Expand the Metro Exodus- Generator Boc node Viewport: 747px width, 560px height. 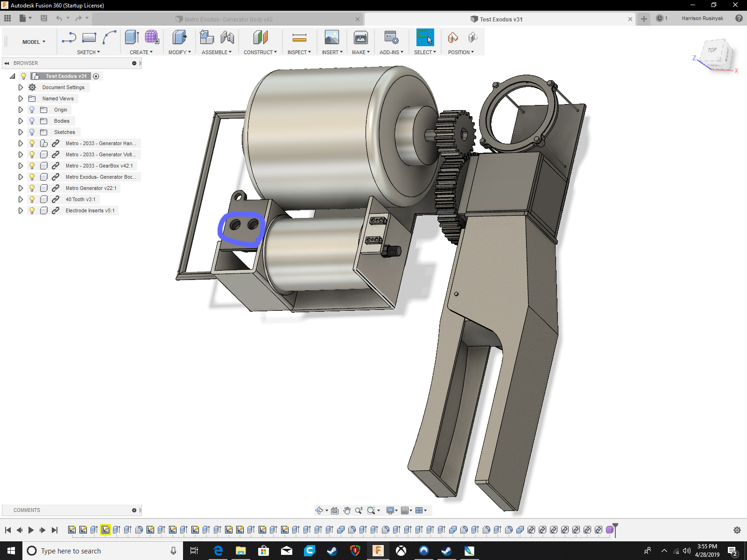point(21,177)
